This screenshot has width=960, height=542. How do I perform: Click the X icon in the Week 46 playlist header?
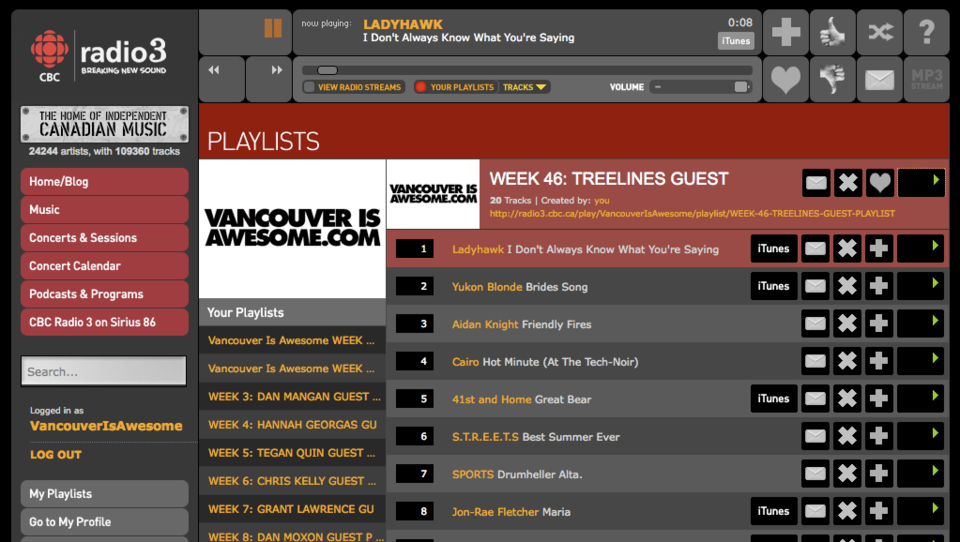(848, 183)
